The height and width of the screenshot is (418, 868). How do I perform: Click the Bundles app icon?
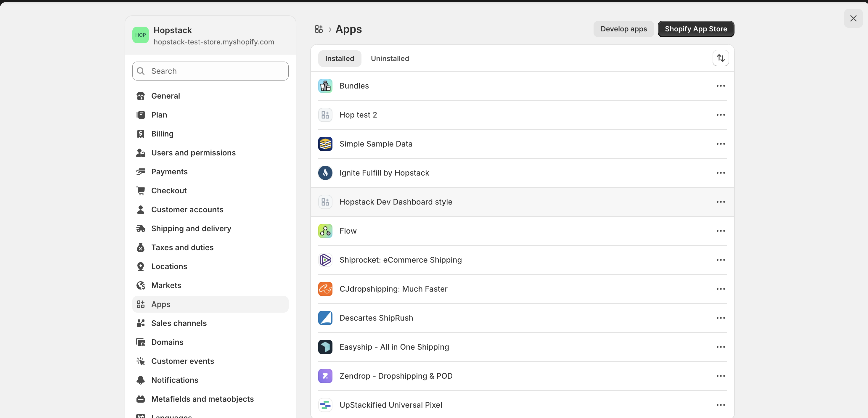325,86
